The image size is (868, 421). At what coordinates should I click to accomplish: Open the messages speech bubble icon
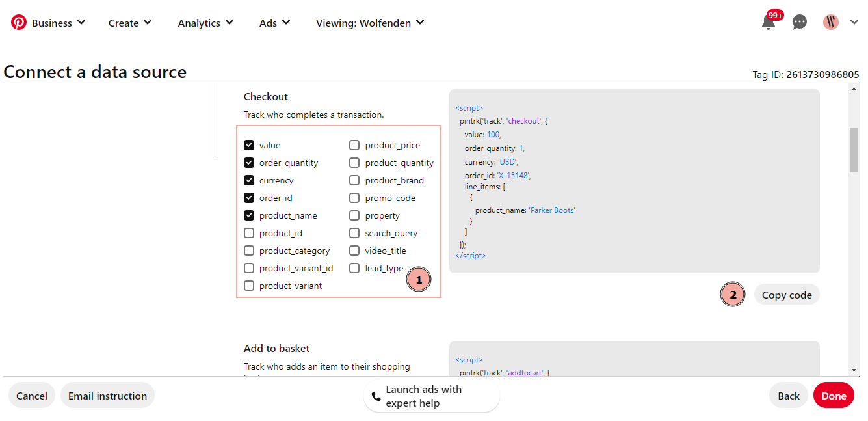click(800, 22)
